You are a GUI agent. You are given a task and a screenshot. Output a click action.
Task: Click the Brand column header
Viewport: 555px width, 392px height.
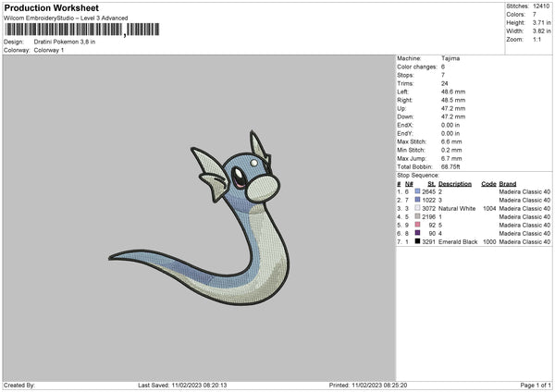[x=508, y=184]
